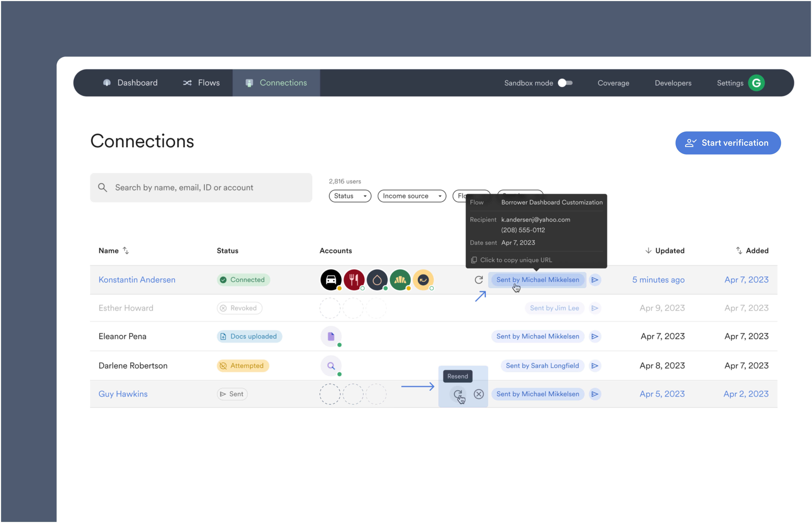Click the resend arrow icon in Konstantin's row
The height and width of the screenshot is (523, 812).
click(x=479, y=280)
